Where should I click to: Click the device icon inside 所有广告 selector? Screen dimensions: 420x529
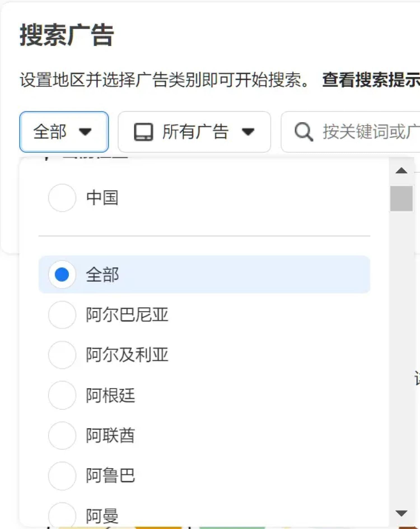(x=143, y=132)
